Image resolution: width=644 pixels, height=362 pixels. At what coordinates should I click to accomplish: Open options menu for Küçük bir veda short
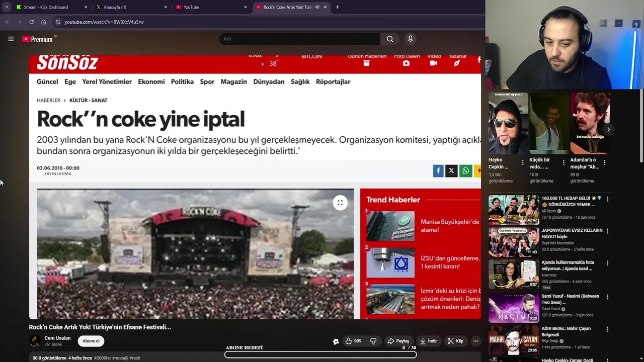563,163
